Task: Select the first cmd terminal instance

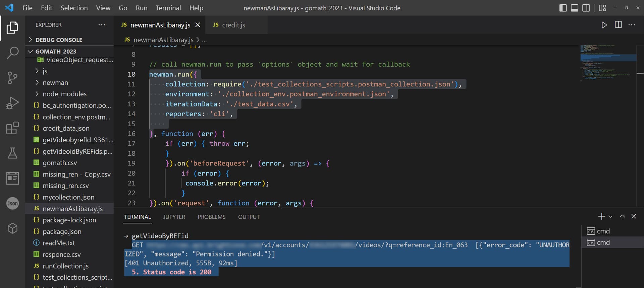Action: (612, 231)
